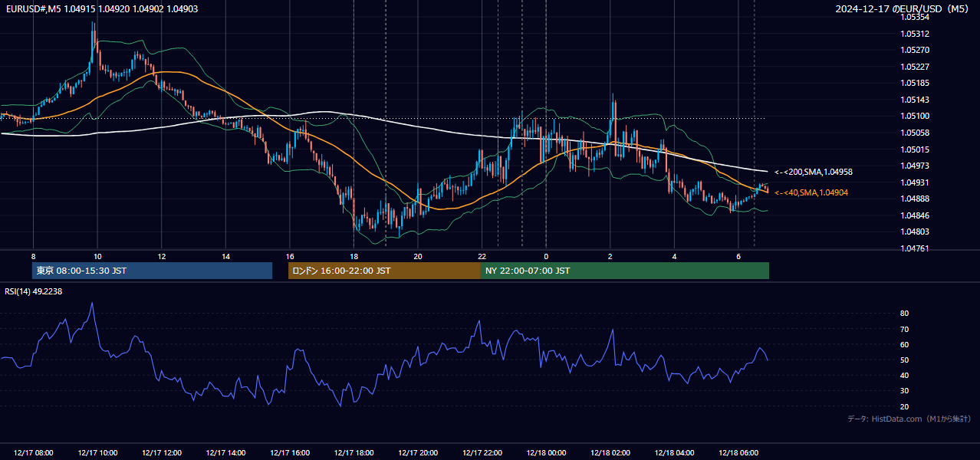
Task: Click hour label 6 under the price chart
Action: 738,256
